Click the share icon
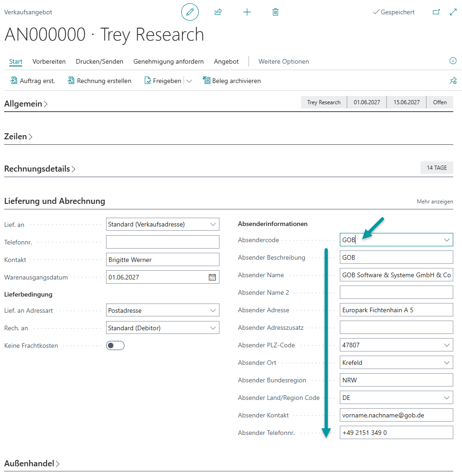462x476 pixels. click(218, 12)
